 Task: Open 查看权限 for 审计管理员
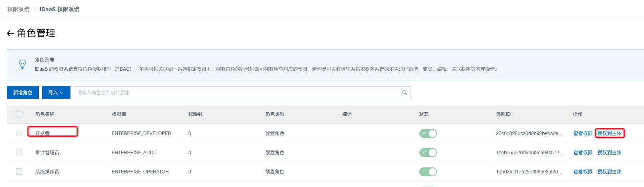[x=583, y=153]
